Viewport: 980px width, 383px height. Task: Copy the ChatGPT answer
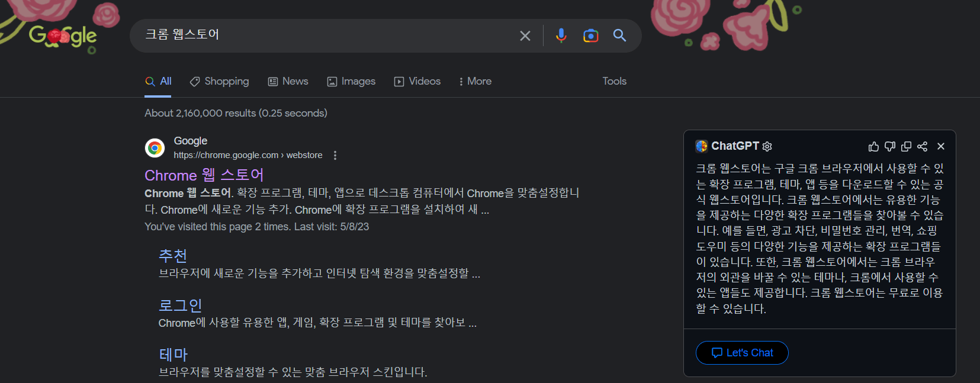(x=906, y=146)
